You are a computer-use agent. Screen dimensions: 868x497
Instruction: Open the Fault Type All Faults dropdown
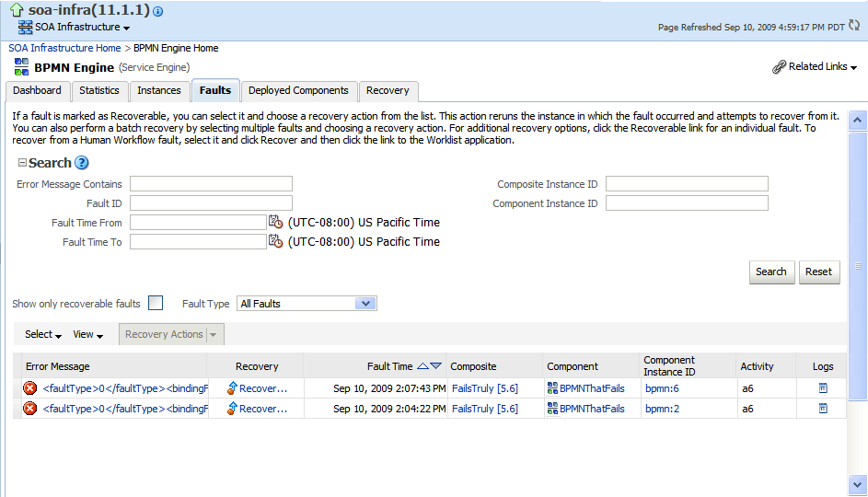307,304
